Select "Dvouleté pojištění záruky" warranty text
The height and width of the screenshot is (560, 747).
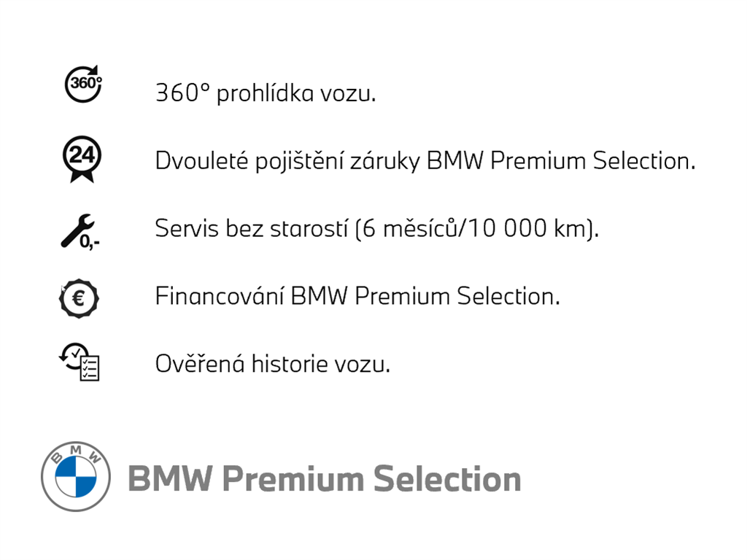287,161
